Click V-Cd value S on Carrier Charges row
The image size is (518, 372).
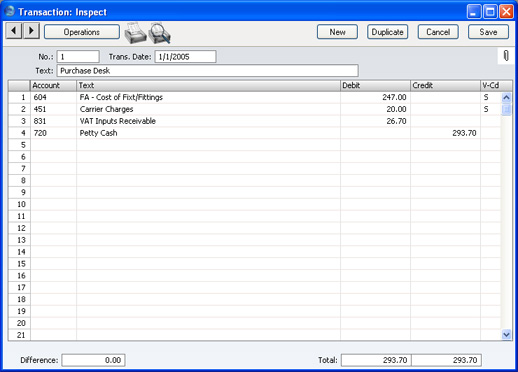click(486, 109)
